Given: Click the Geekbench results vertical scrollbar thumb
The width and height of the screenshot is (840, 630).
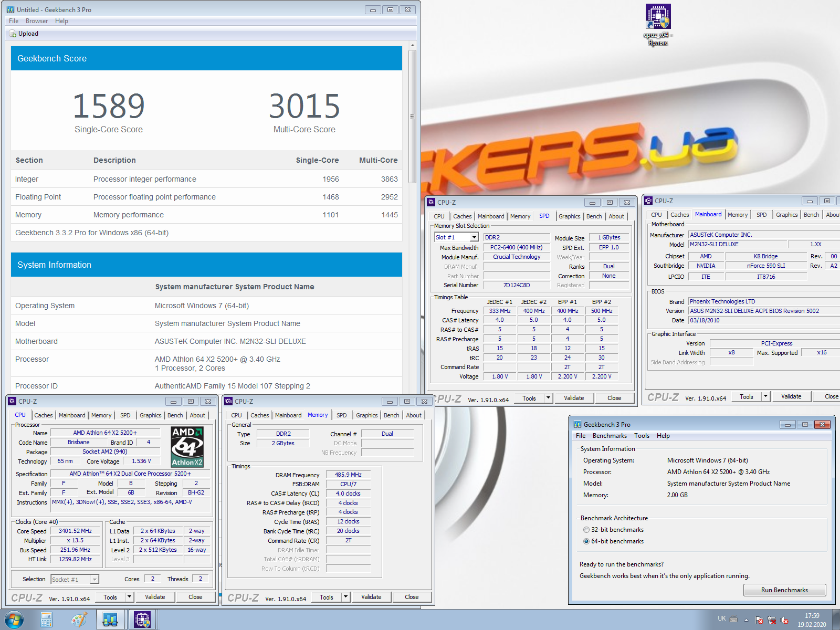Looking at the screenshot, I should pyautogui.click(x=412, y=117).
